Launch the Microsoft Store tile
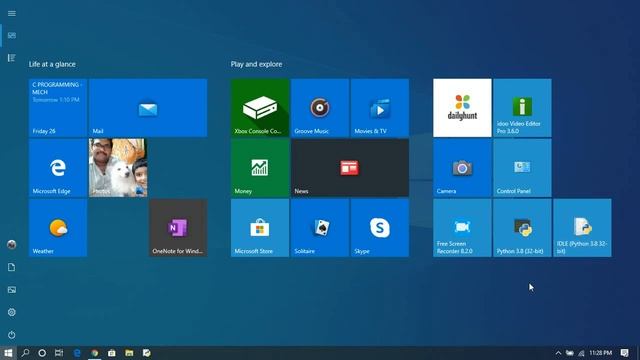 [260, 228]
